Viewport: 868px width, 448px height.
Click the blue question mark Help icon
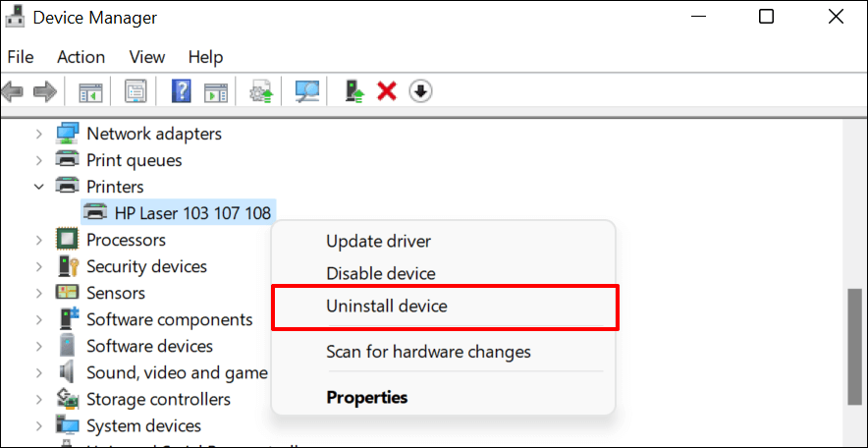point(182,92)
